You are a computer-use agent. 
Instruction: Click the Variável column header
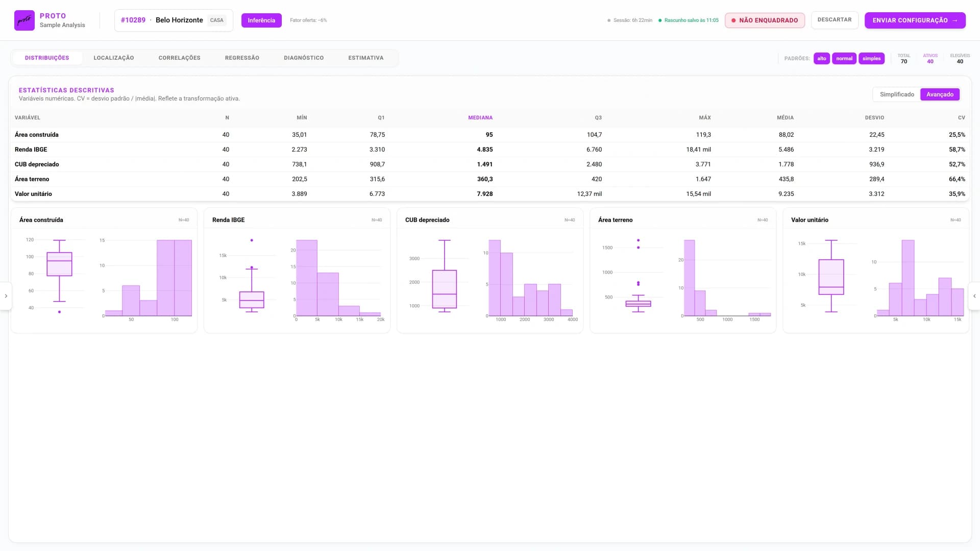point(28,118)
